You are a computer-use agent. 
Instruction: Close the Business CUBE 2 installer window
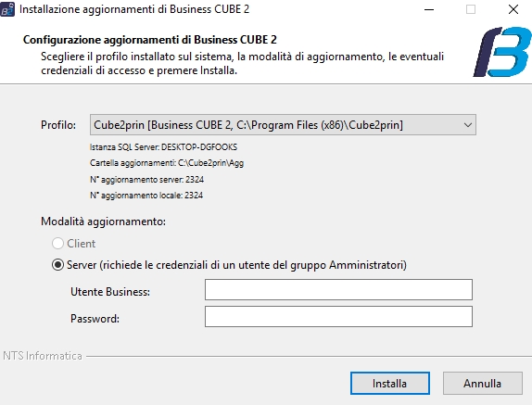513,9
